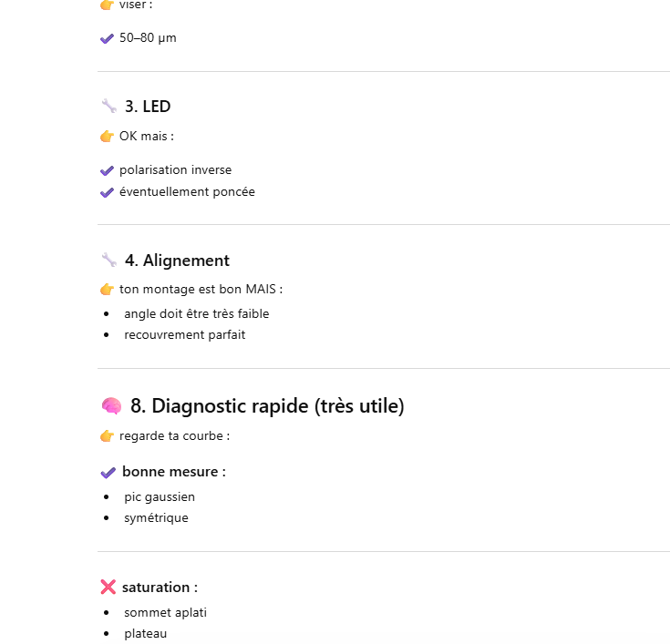Click the symétrique bullet item

point(156,517)
